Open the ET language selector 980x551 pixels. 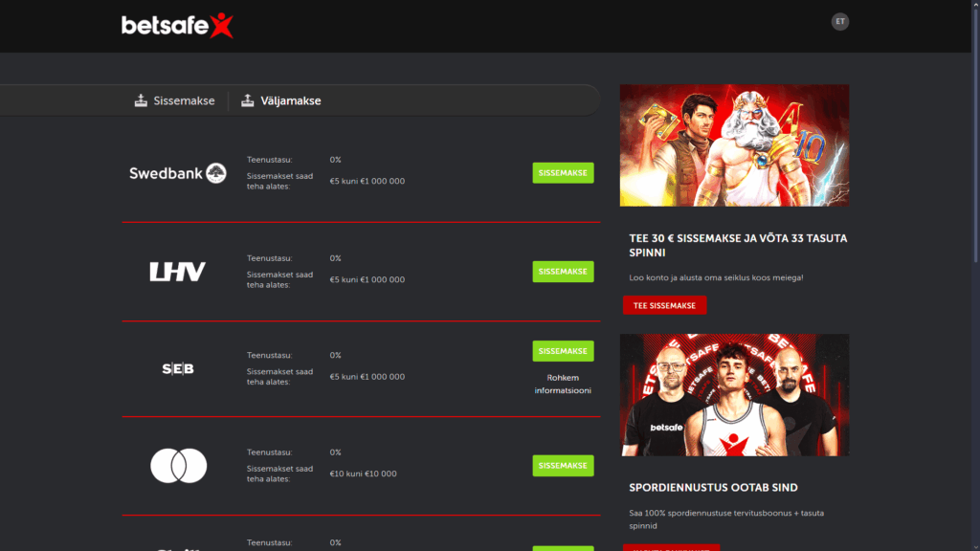[x=840, y=21]
